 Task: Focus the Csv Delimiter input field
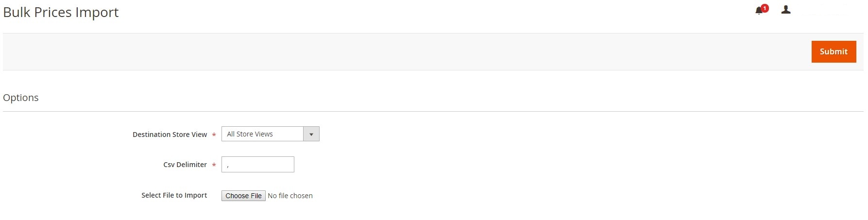coord(257,165)
